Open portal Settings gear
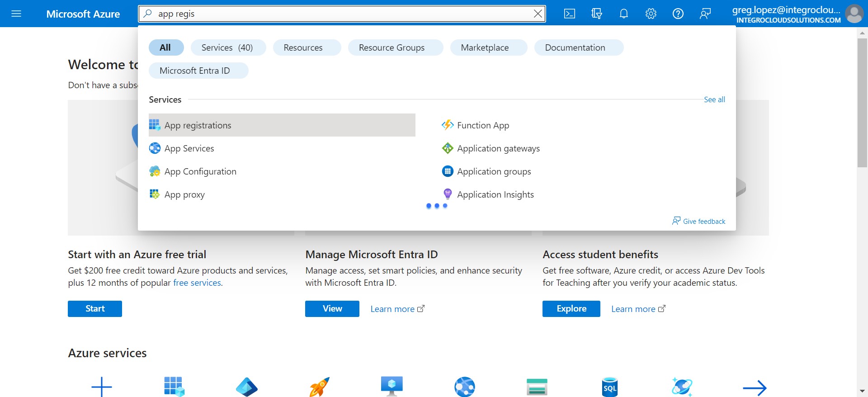Viewport: 868px width, 397px height. [x=651, y=14]
